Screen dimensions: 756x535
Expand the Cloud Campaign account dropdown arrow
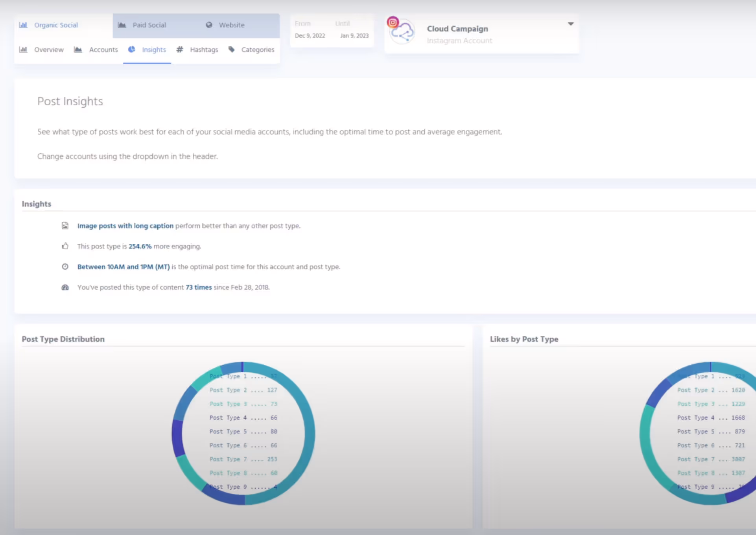point(570,24)
